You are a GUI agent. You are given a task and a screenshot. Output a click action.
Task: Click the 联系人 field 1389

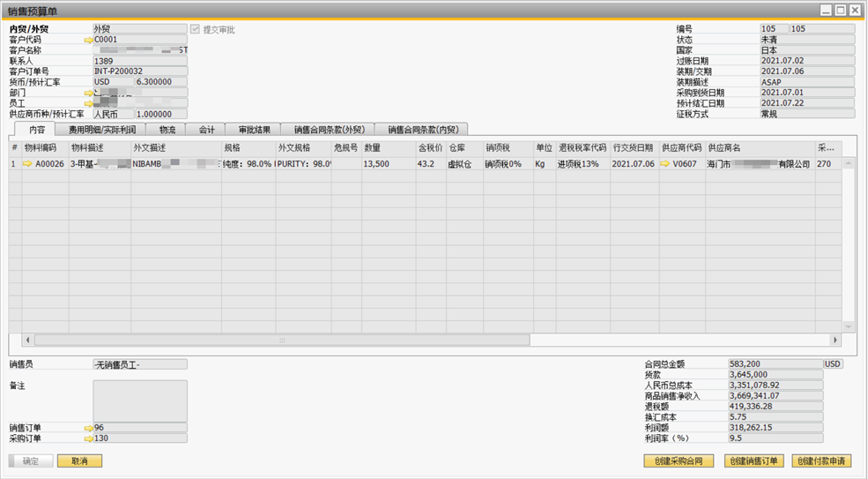point(140,61)
